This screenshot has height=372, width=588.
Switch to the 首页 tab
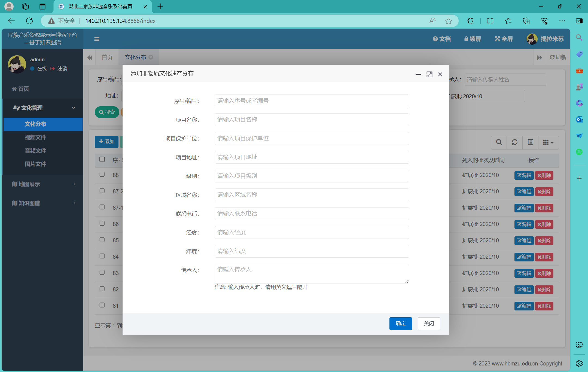107,57
